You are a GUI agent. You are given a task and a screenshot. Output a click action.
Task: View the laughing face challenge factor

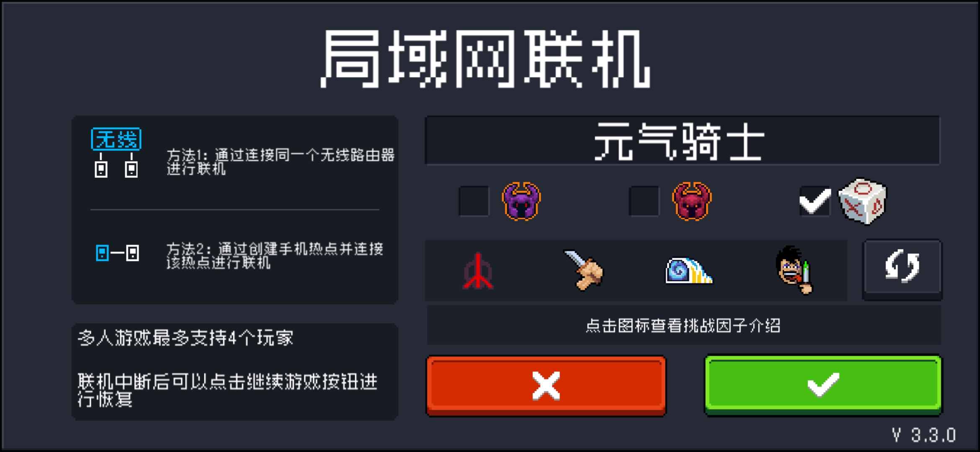(x=794, y=270)
